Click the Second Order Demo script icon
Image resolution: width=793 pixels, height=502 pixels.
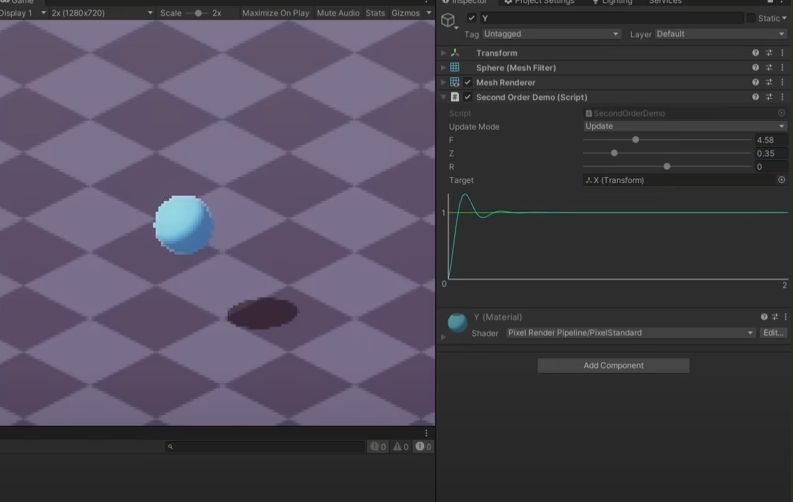point(455,97)
